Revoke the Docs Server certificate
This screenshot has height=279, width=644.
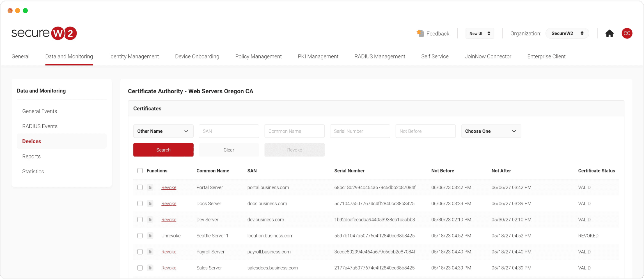(169, 203)
